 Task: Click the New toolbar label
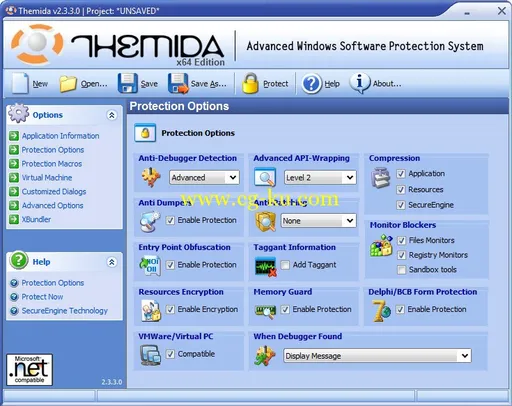(x=40, y=84)
